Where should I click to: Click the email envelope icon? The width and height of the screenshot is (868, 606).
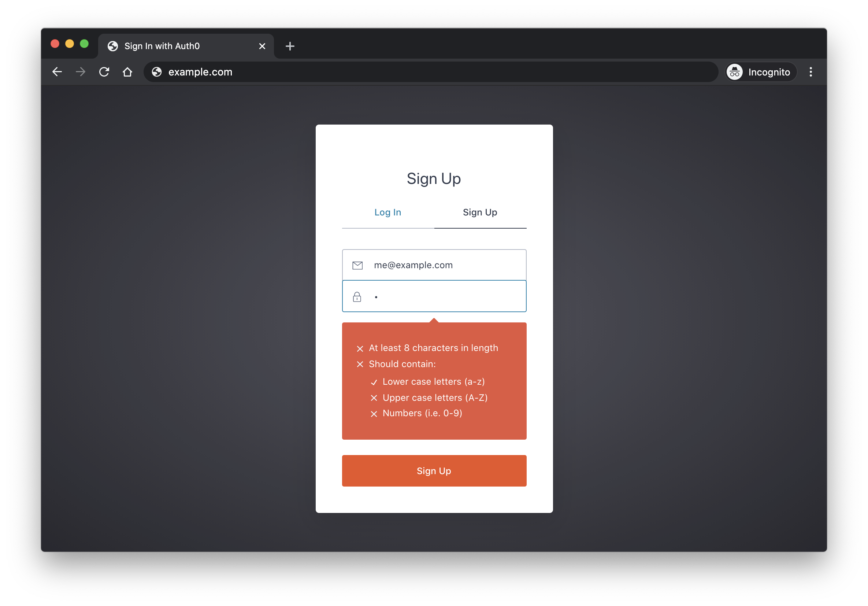(357, 265)
